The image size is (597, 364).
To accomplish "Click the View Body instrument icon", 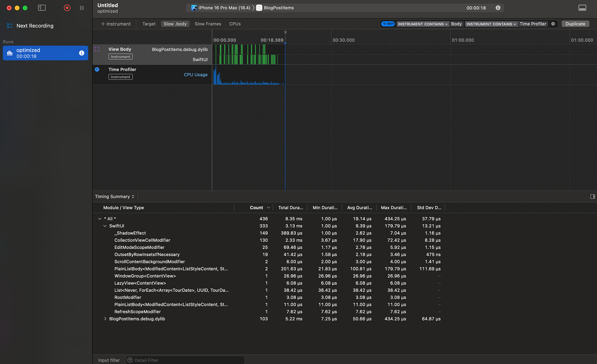I will tap(97, 49).
